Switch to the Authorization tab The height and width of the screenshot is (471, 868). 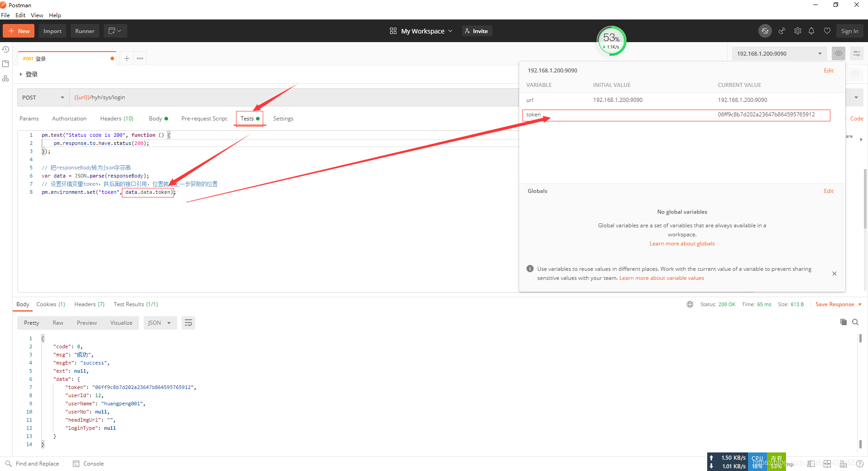click(69, 119)
